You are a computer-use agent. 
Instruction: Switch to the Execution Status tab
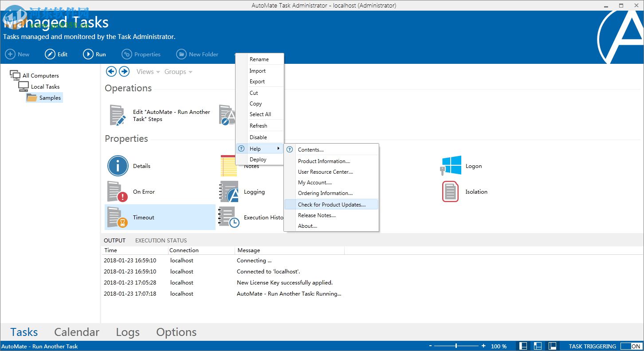coord(161,240)
